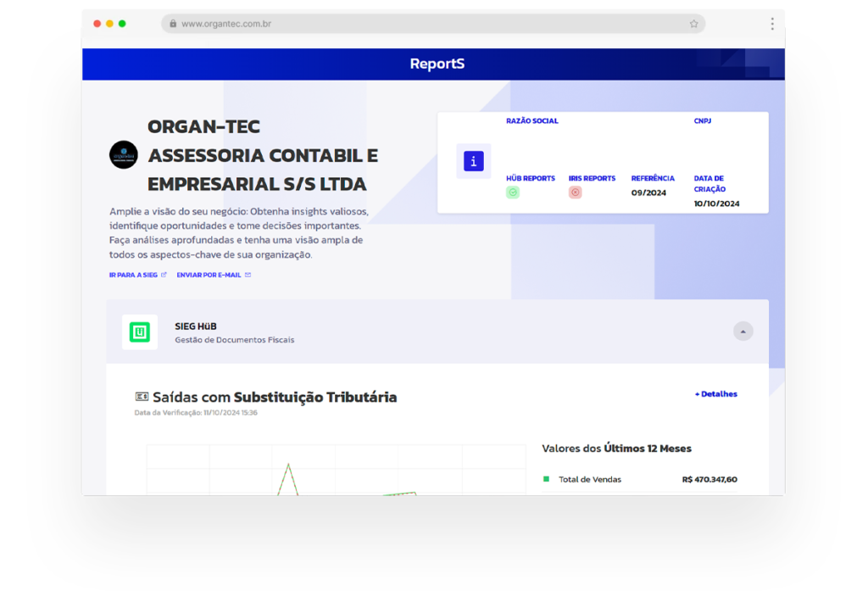Click the Organ-Tec round logo
Viewport: 868px width, 591px height.
coord(124,154)
